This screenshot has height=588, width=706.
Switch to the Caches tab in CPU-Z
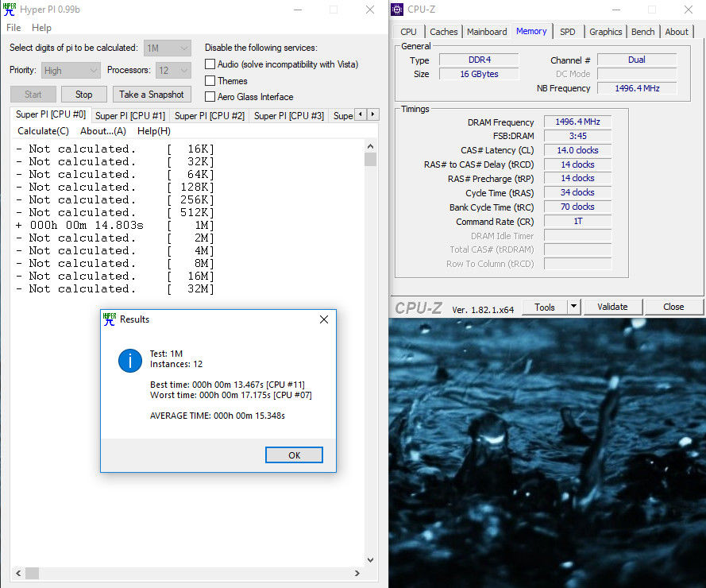(443, 32)
